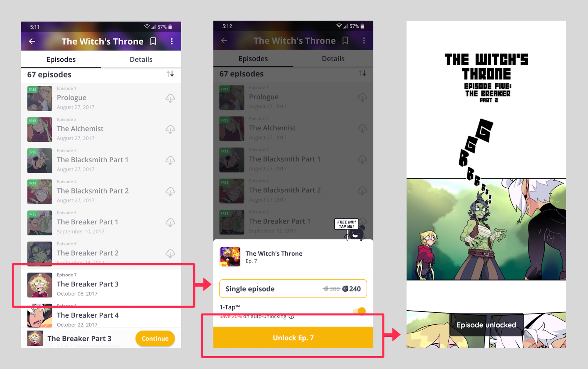Tap the info icon beside auto-unlocking
The width and height of the screenshot is (588, 369).
point(291,316)
